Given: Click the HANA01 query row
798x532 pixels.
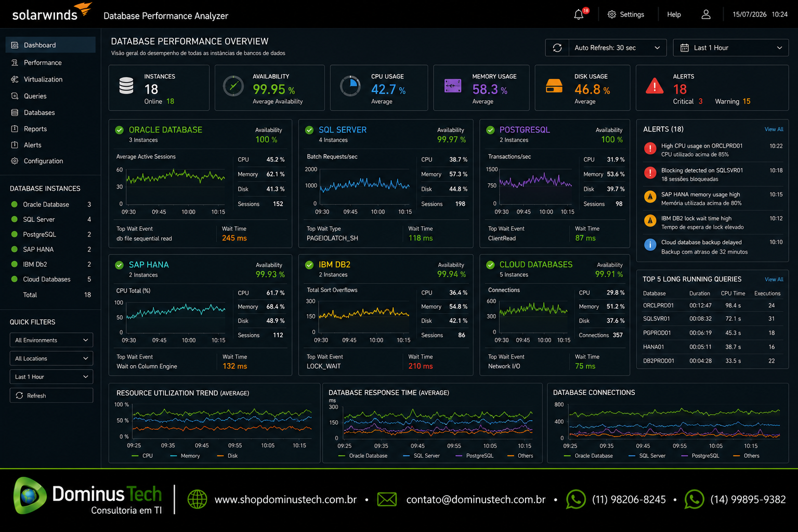Looking at the screenshot, I should pyautogui.click(x=712, y=347).
